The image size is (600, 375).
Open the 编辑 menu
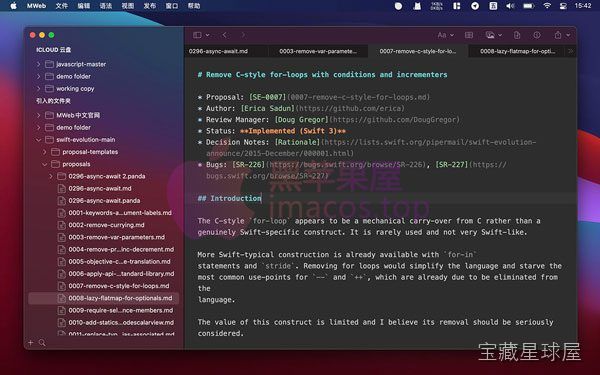pos(83,6)
